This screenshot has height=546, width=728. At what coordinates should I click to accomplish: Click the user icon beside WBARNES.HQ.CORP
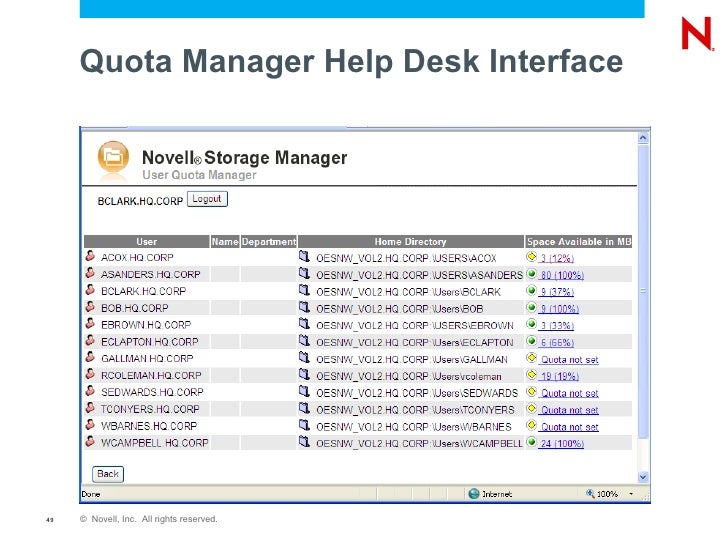(x=90, y=425)
